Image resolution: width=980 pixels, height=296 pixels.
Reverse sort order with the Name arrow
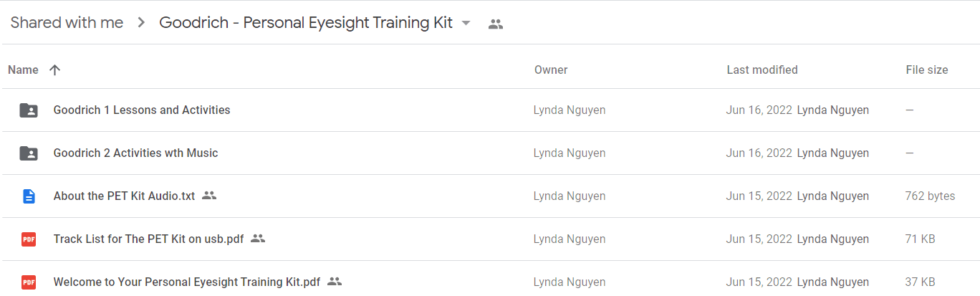pos(54,70)
